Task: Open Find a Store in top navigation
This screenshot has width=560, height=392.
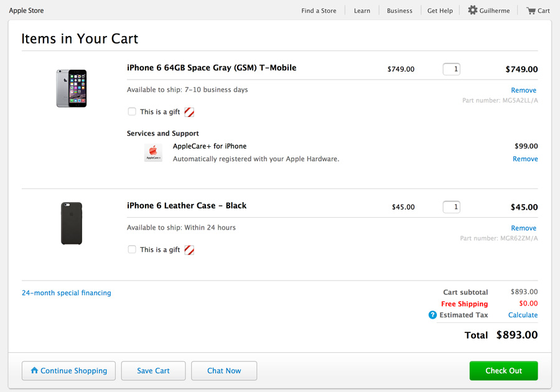Action: [319, 11]
